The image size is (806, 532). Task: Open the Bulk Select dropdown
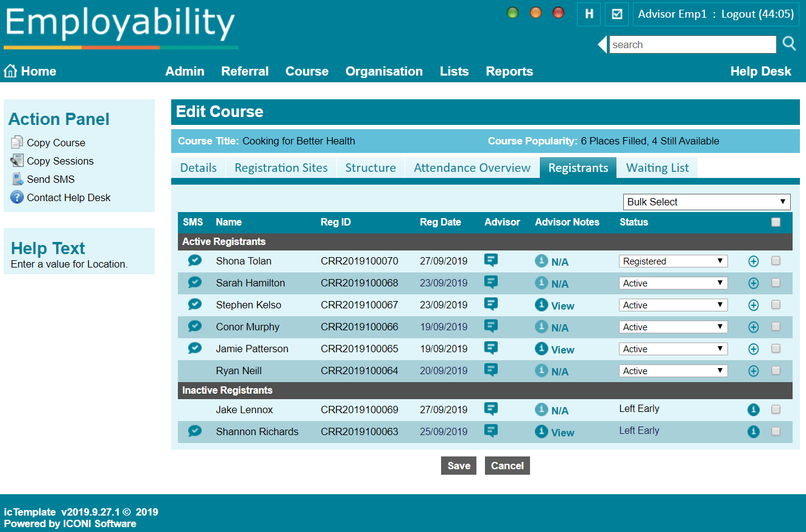(706, 202)
